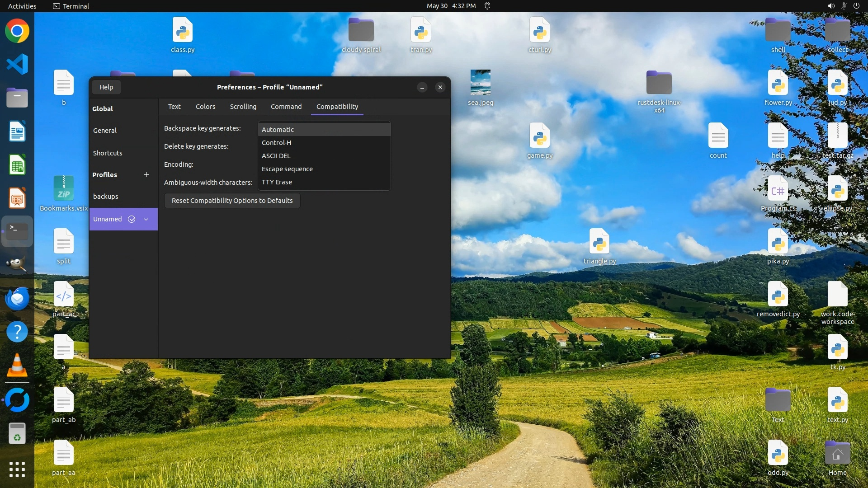868x488 pixels.
Task: Select the backups profile
Action: coord(106,197)
